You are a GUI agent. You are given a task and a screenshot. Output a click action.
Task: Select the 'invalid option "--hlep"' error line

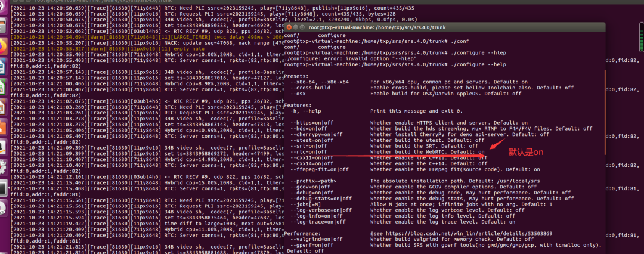click(351, 59)
